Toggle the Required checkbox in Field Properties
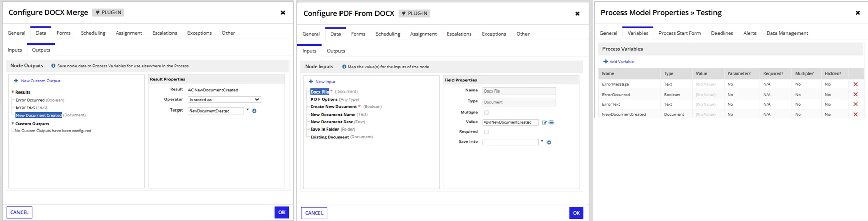868x221 pixels. click(486, 132)
